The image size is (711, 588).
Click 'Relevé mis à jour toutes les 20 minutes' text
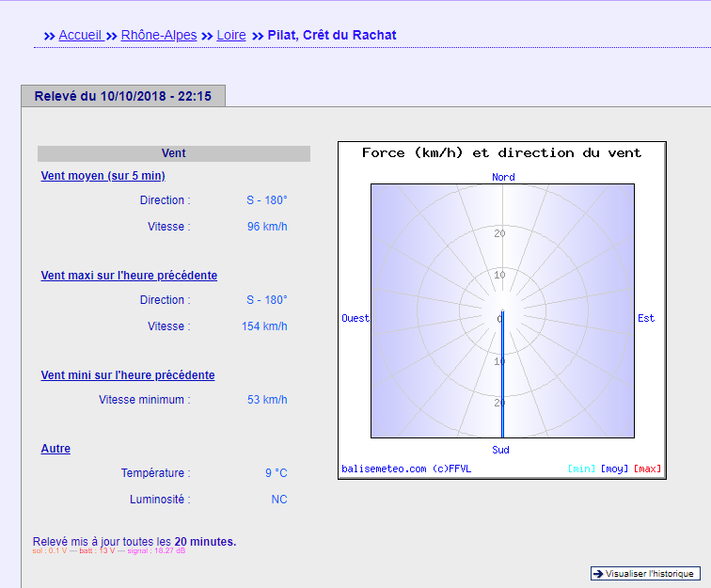(x=134, y=541)
